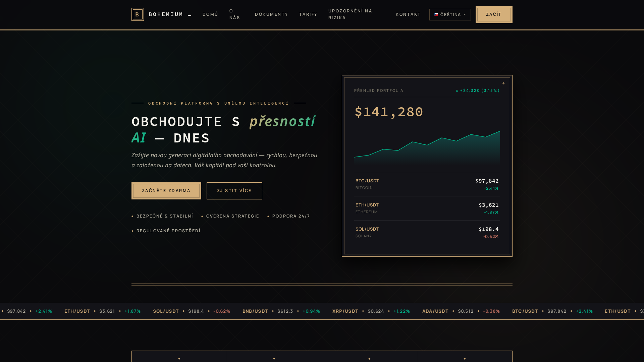Select the SOL/USDT Solana row in portfolio
644x362 pixels.
427,232
